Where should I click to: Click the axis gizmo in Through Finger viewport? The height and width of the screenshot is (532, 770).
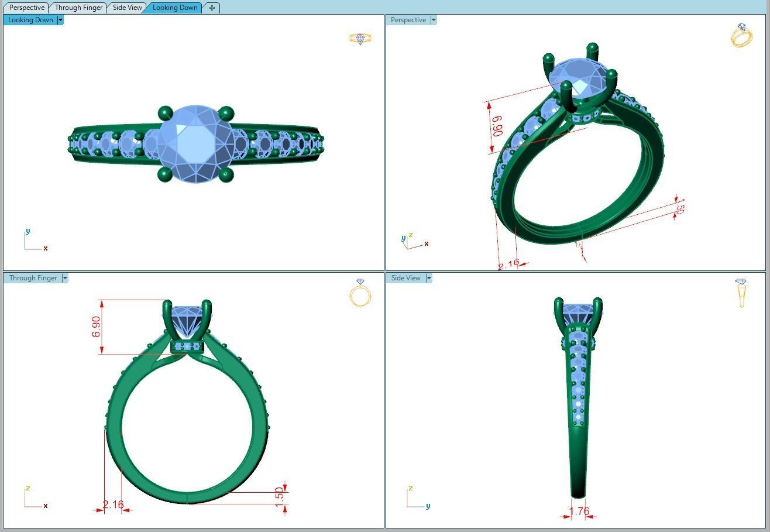click(36, 497)
